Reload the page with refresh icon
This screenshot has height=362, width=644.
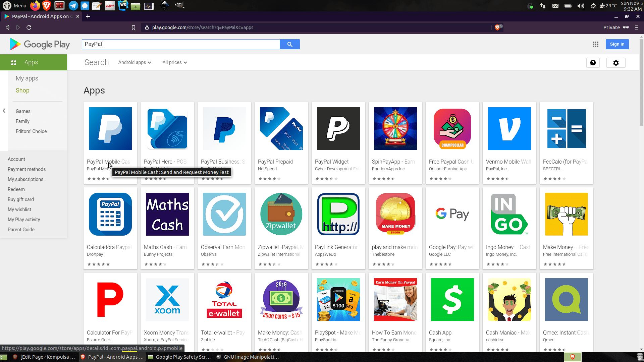pyautogui.click(x=29, y=27)
